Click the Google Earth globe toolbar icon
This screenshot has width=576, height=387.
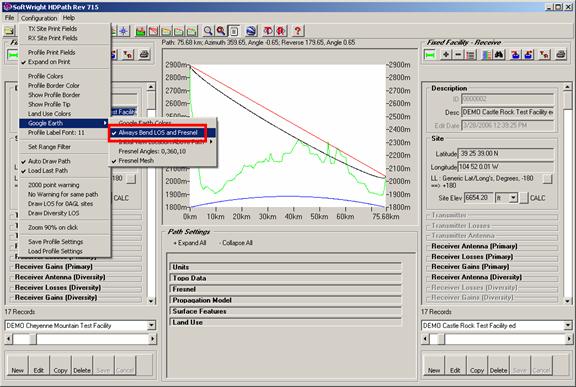tap(251, 31)
